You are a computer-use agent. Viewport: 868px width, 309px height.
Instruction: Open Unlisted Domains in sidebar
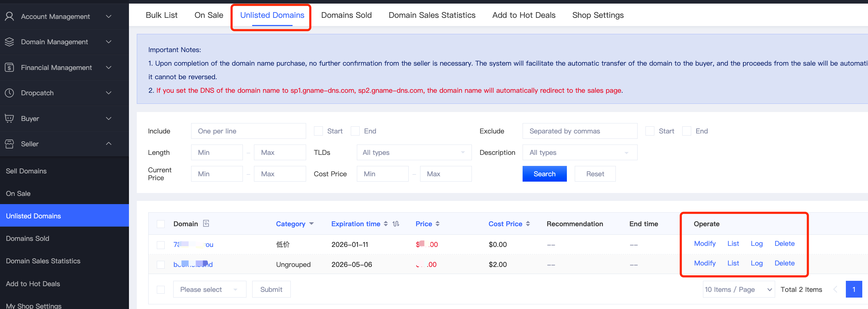point(64,216)
